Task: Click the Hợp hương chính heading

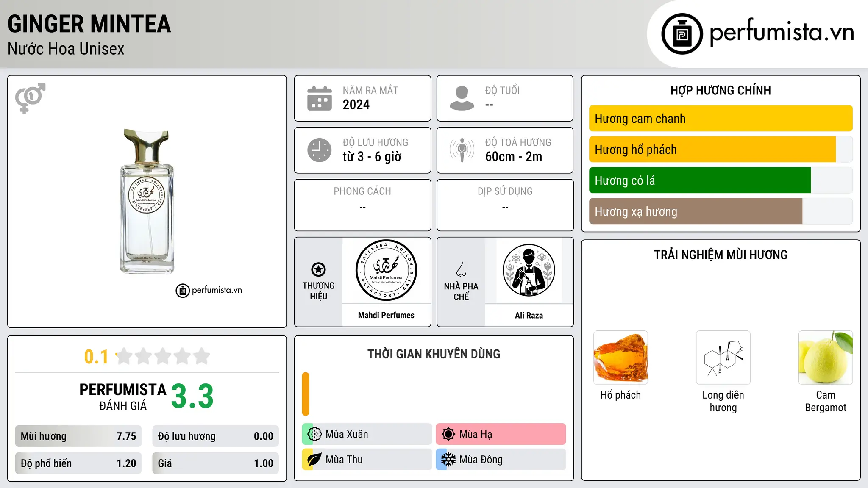Action: coord(721,91)
